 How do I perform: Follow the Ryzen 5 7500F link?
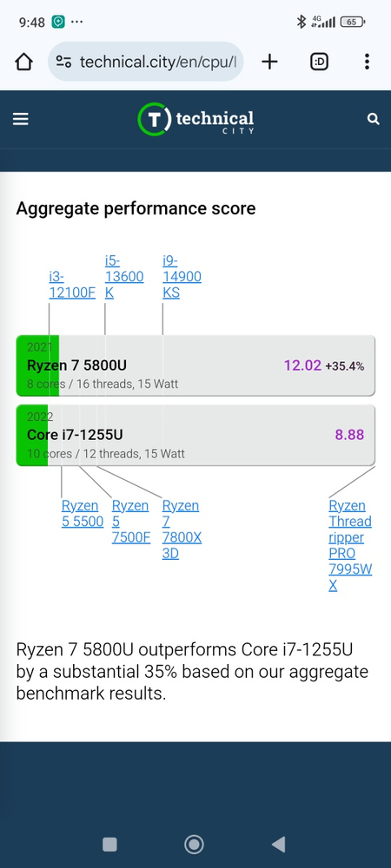pos(131,522)
